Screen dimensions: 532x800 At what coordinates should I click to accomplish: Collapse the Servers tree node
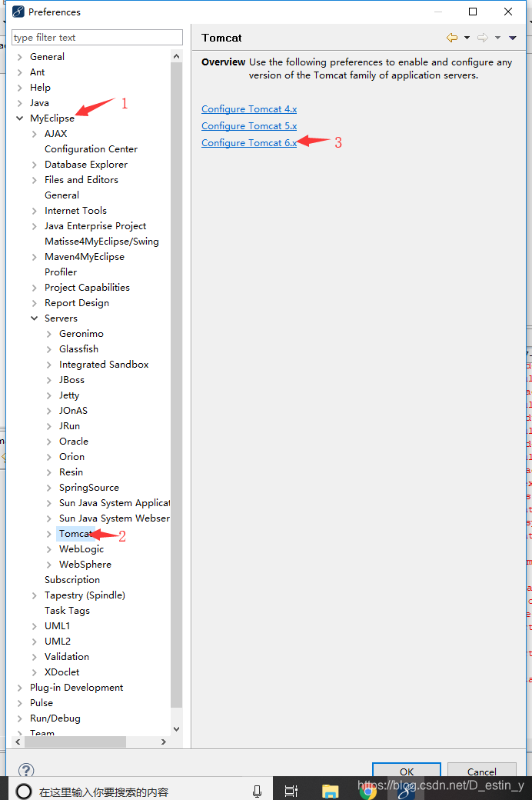pyautogui.click(x=34, y=318)
